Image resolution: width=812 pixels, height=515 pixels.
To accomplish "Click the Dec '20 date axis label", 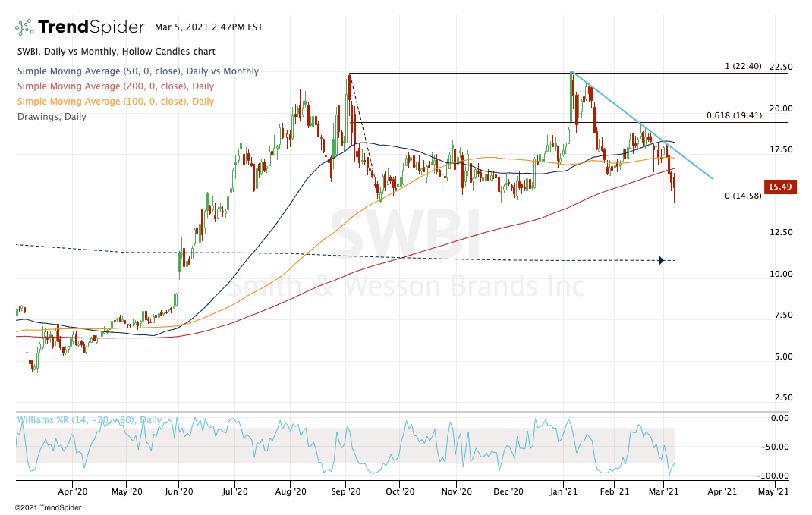I will pos(508,491).
